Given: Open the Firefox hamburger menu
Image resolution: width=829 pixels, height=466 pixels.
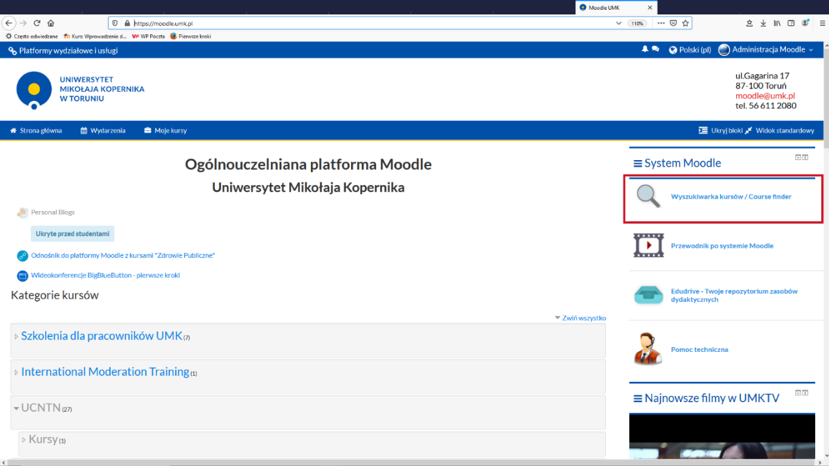Looking at the screenshot, I should 822,23.
